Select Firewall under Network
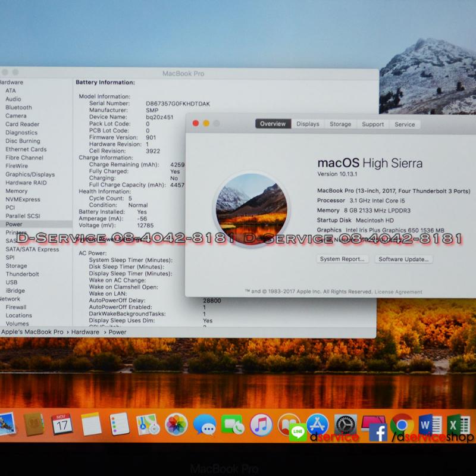 [16, 307]
